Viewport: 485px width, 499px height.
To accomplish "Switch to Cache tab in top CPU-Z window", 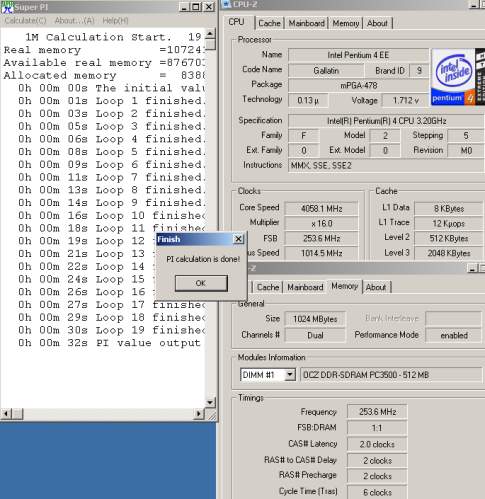I will (x=269, y=23).
